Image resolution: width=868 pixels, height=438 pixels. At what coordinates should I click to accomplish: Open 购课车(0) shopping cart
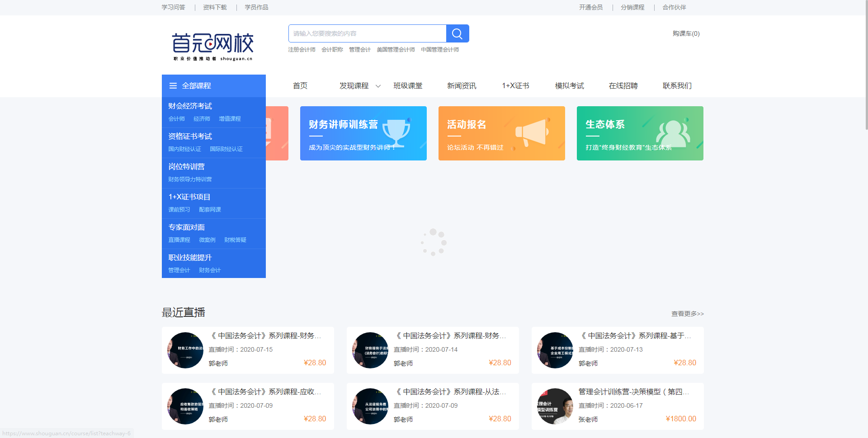pyautogui.click(x=686, y=33)
